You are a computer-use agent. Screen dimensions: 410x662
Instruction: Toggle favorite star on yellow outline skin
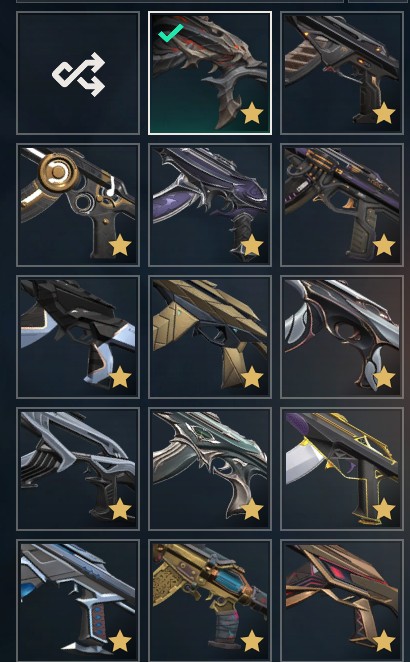pyautogui.click(x=384, y=509)
